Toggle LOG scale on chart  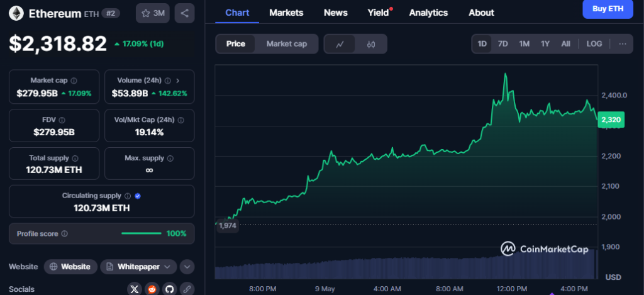coord(594,43)
